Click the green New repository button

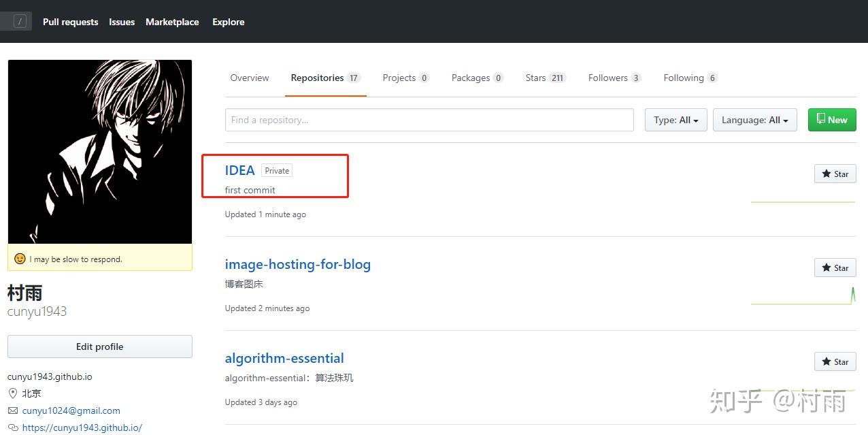tap(831, 120)
